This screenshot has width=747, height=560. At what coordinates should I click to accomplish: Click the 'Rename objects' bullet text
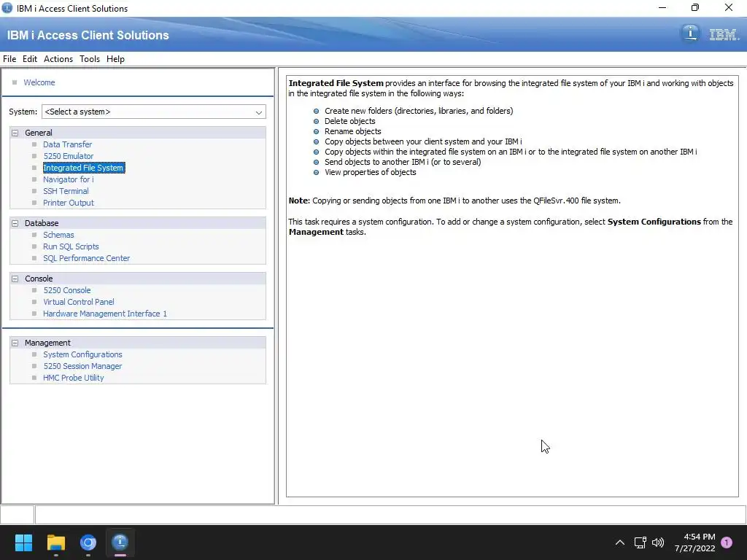352,131
